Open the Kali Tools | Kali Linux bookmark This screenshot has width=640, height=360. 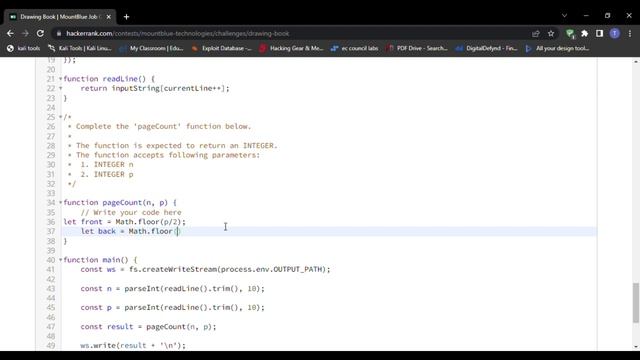80,48
